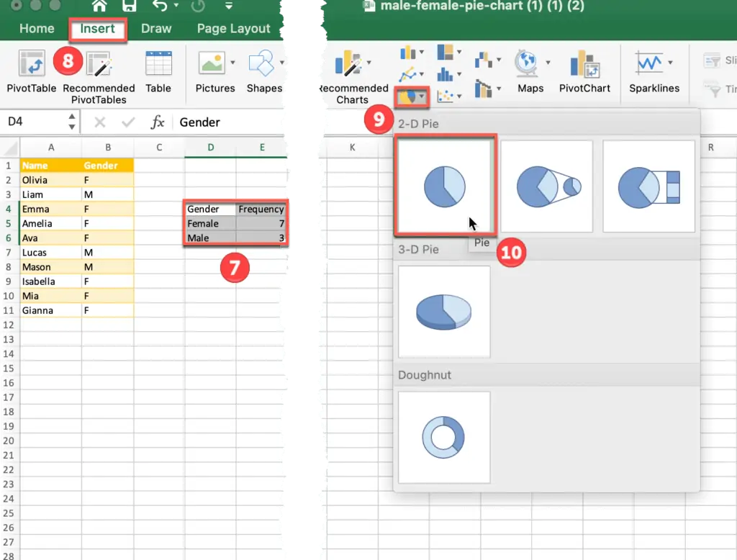Click the Save icon in the title bar
737x560 pixels.
coord(129,6)
